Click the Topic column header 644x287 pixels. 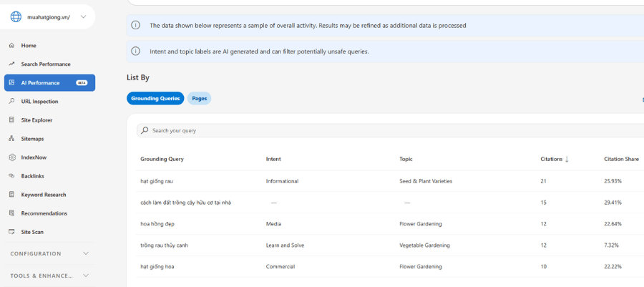(x=406, y=160)
